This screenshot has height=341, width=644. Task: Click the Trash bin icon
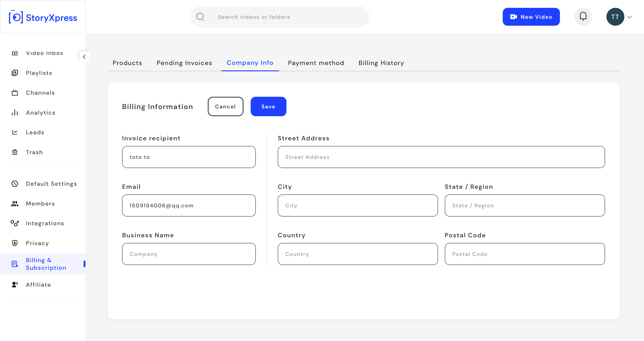point(15,152)
